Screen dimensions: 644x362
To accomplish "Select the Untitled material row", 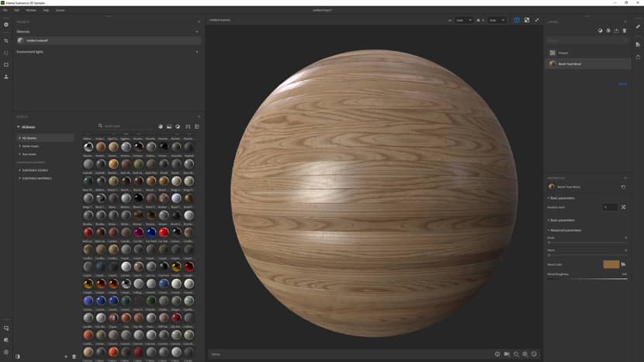I will pos(109,40).
